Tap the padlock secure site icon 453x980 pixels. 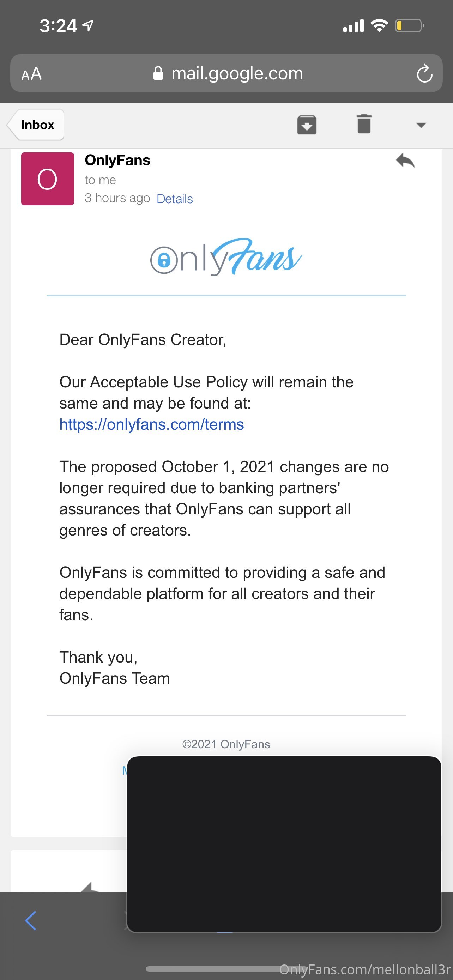point(158,73)
